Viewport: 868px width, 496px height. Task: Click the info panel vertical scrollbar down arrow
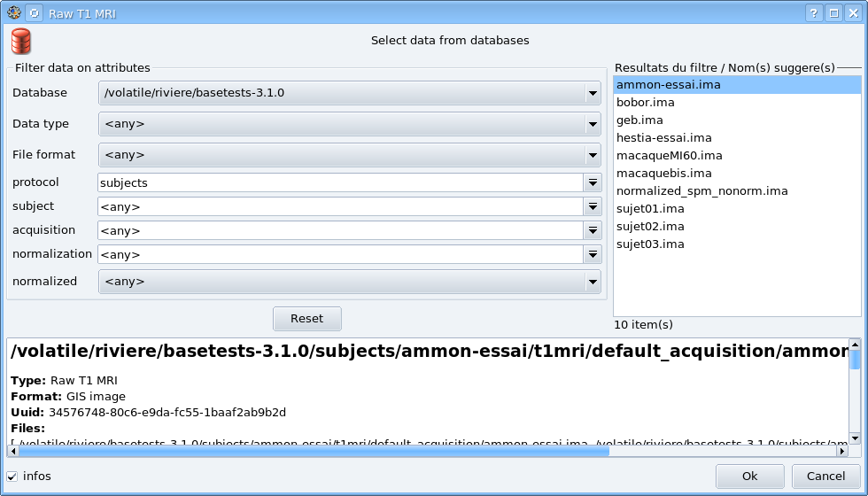pos(855,438)
